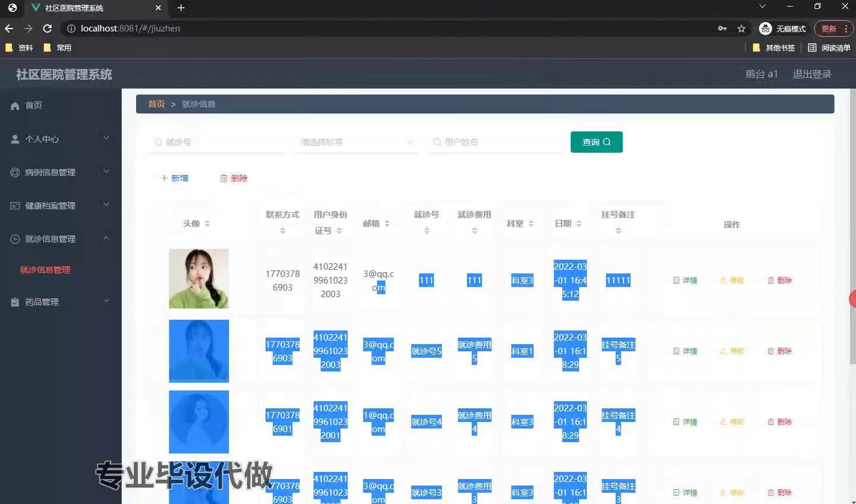
Task: Click the 社区医院管理系统 header title
Action: (64, 74)
